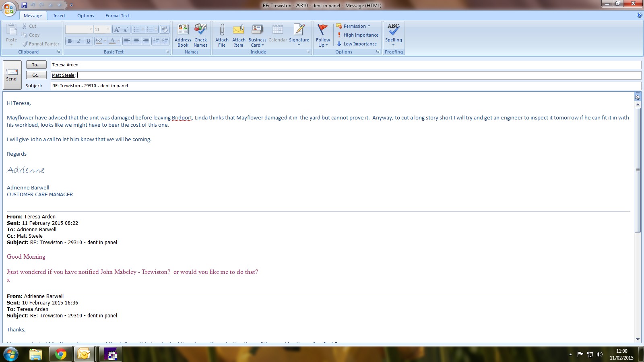The image size is (644, 362).
Task: Click the Office button orb
Action: tap(9, 8)
